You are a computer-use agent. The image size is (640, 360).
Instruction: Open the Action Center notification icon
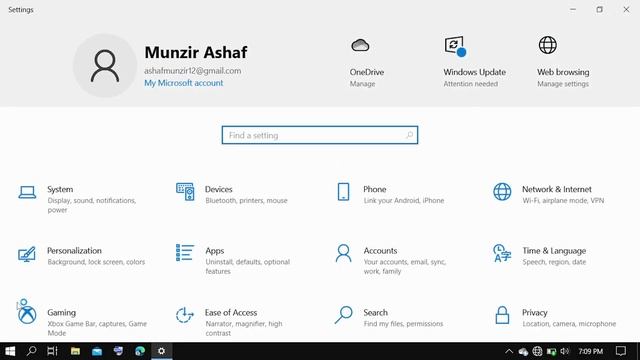[621, 351]
